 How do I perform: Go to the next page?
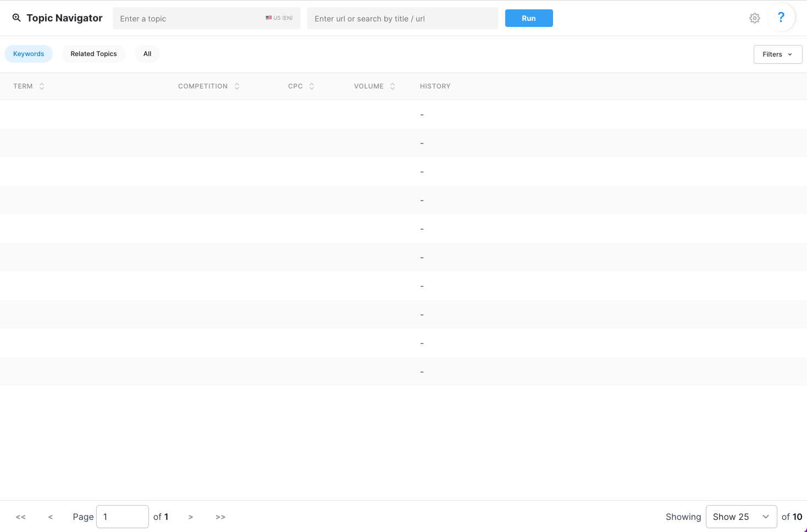pyautogui.click(x=191, y=517)
